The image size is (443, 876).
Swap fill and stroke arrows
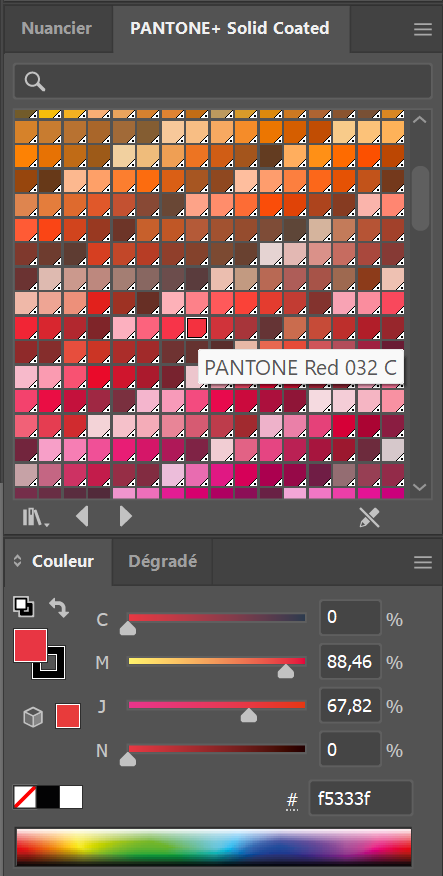coord(59,607)
